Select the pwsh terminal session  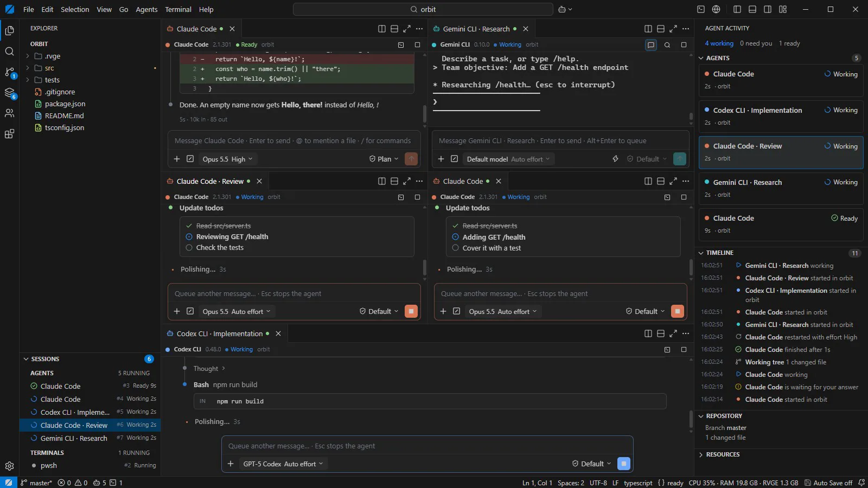point(90,465)
